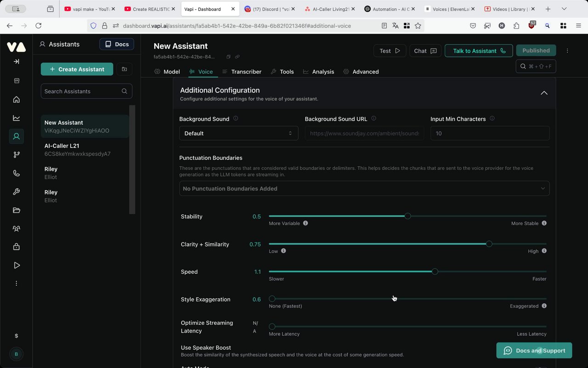Screen dimensions: 588x368
Task: Copy the assistant ID using copy icon
Action: [x=228, y=57]
